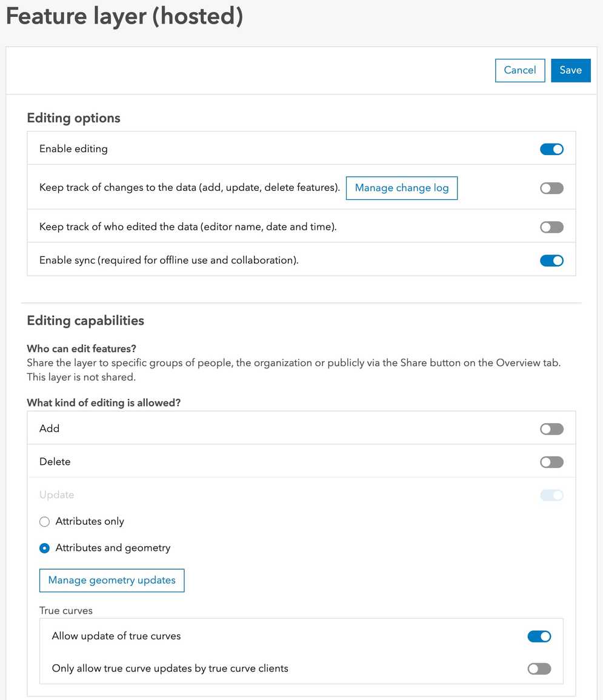Disable the Enable editing toggle
This screenshot has width=603, height=700.
(x=551, y=148)
